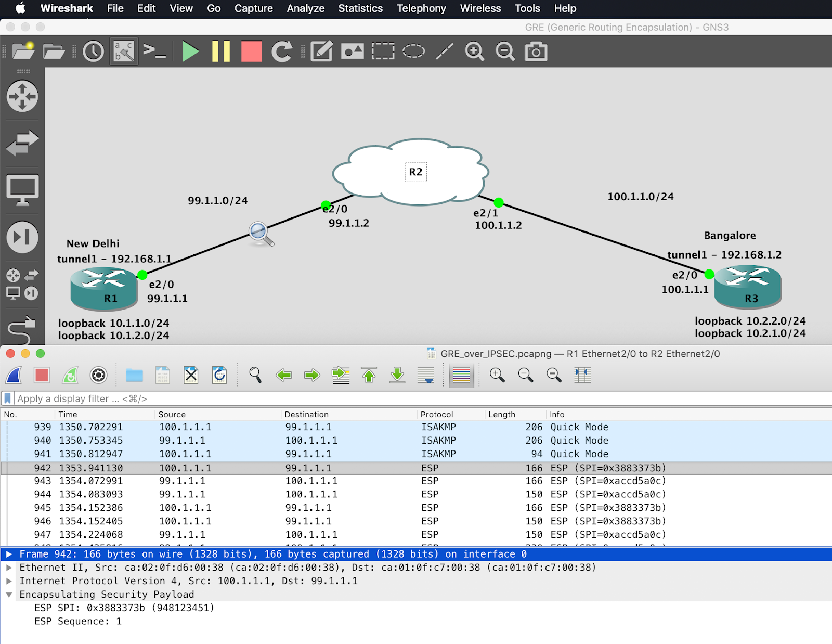Collapse the Encapsulating Security Payload section
This screenshot has width=832, height=644.
click(x=9, y=594)
